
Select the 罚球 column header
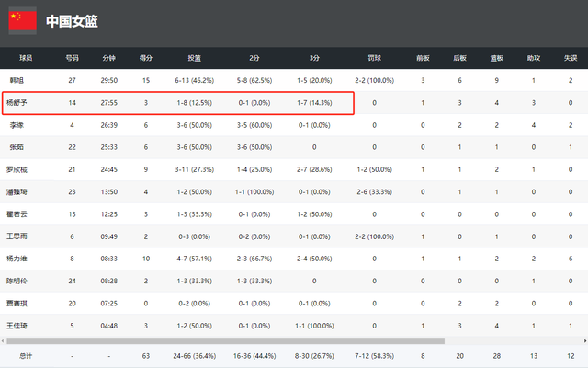tap(375, 58)
